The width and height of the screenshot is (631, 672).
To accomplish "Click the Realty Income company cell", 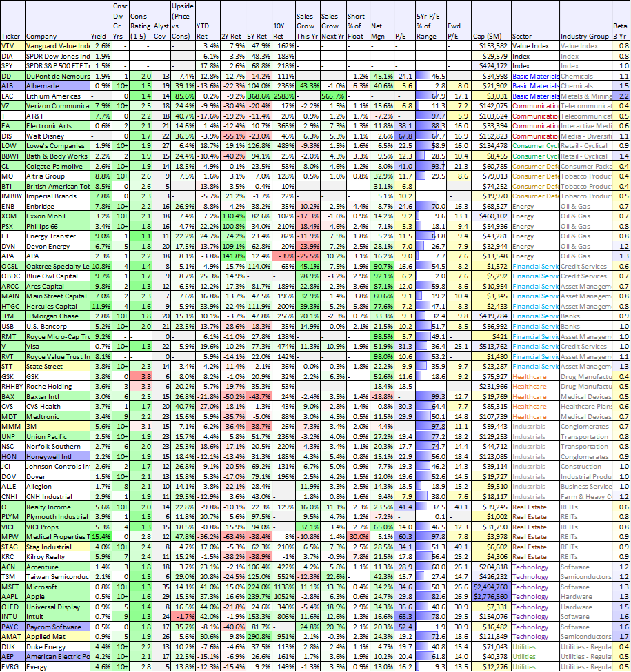I will click(x=57, y=507).
